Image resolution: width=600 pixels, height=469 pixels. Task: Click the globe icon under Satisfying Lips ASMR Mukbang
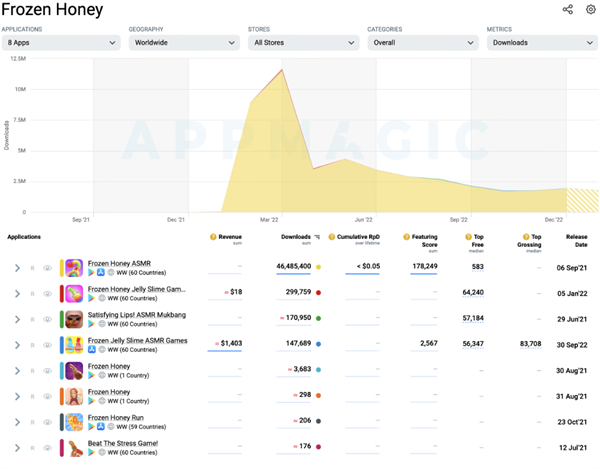tap(102, 324)
